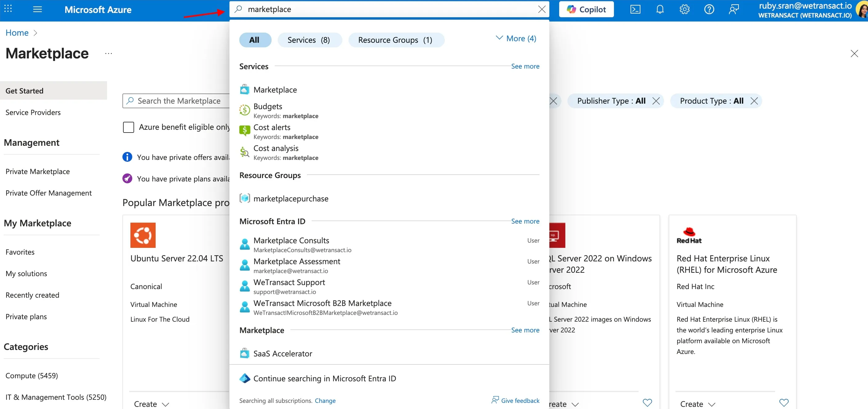Open the help question mark icon
Image resolution: width=868 pixels, height=409 pixels.
[709, 10]
